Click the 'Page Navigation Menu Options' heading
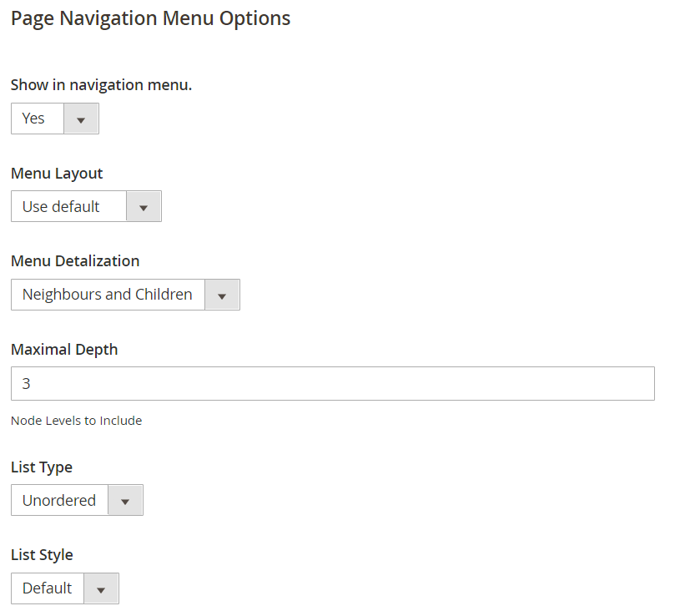Image resolution: width=680 pixels, height=616 pixels. 150,19
